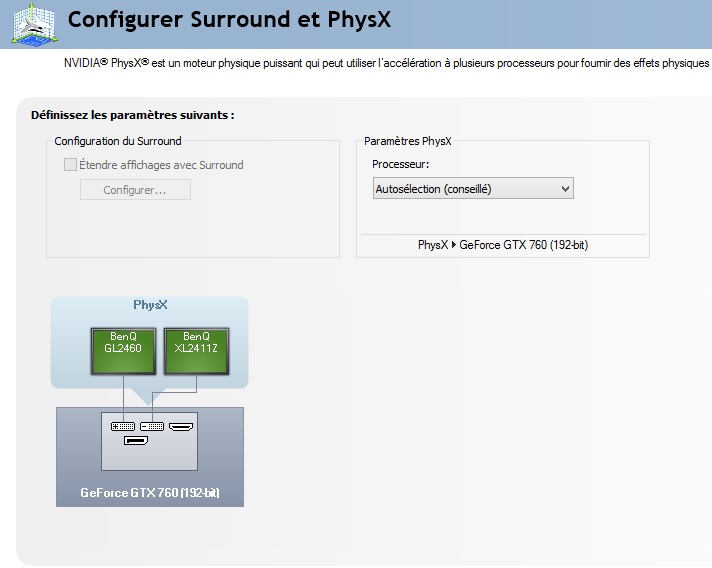712x568 pixels.
Task: Click the Configurer... button
Action: [x=135, y=190]
